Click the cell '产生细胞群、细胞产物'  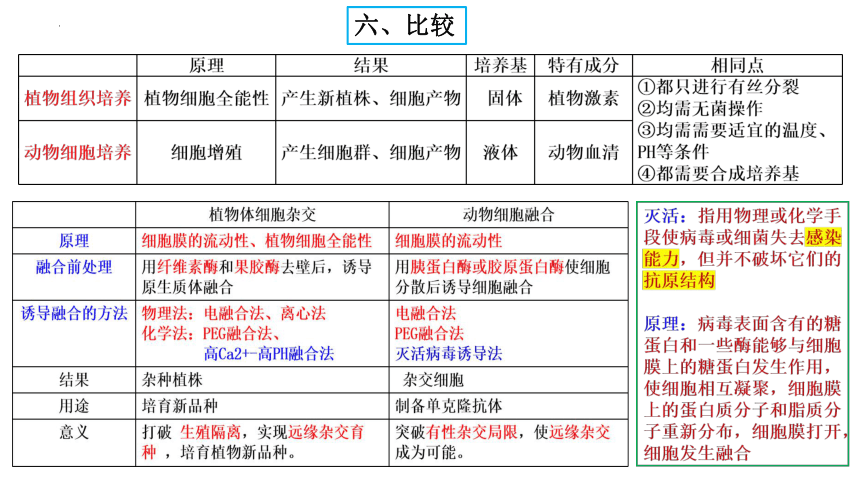371,152
